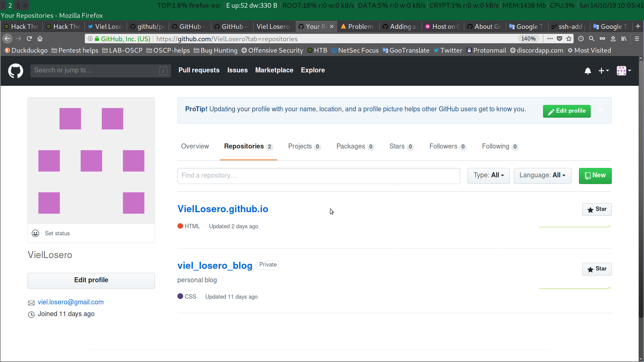Open OSCP-helps bookmark folder
The width and height of the screenshot is (644, 362).
click(168, 51)
